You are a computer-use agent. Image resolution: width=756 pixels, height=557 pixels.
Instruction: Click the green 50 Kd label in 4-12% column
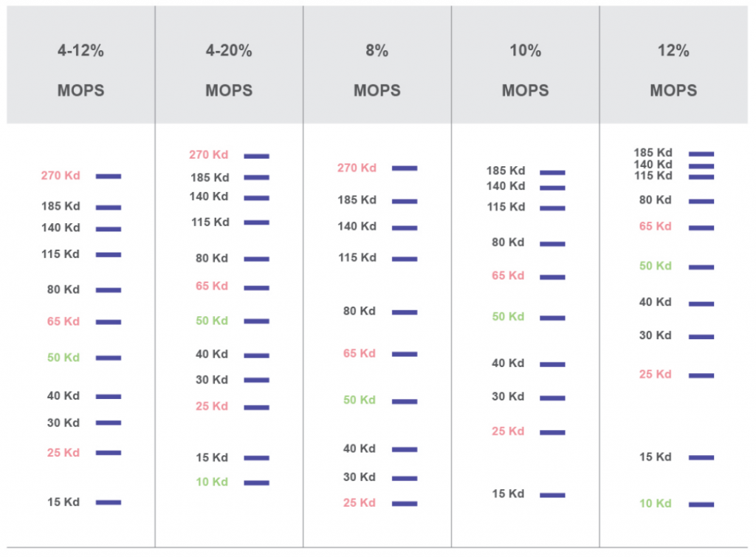63,358
